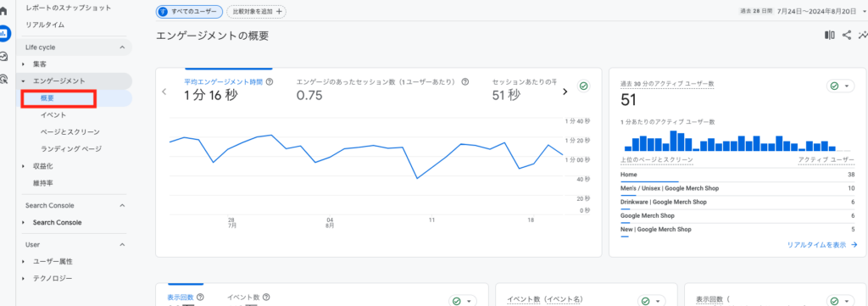This screenshot has width=868, height=306.
Task: Click 上位のページとスクリーン column header
Action: pos(657,160)
